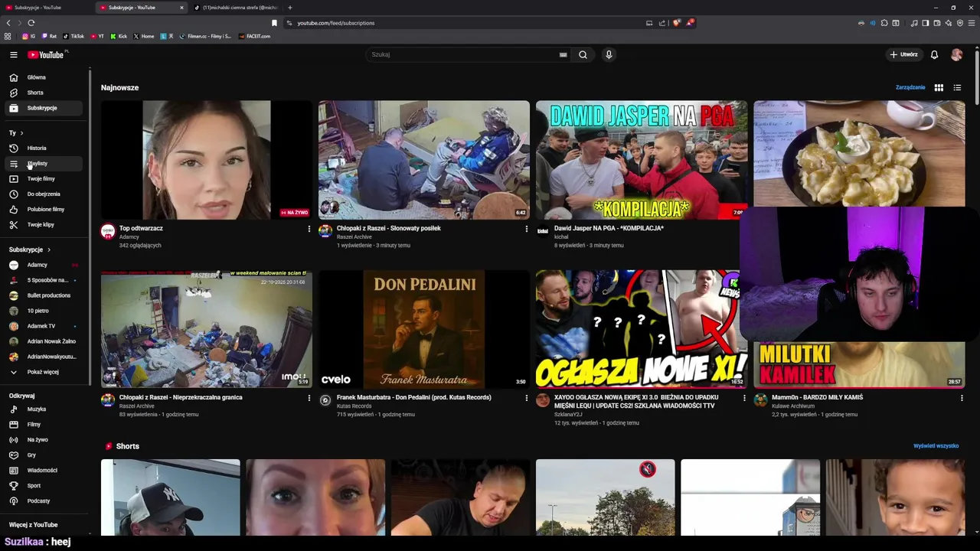
Task: Open the Don Pedalini video thumbnail
Action: click(424, 329)
